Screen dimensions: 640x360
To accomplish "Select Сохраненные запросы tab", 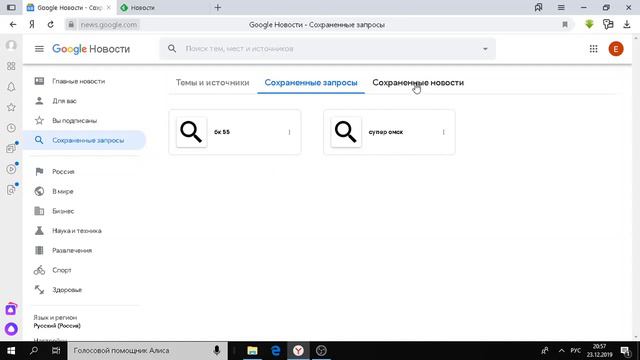I will click(x=311, y=82).
